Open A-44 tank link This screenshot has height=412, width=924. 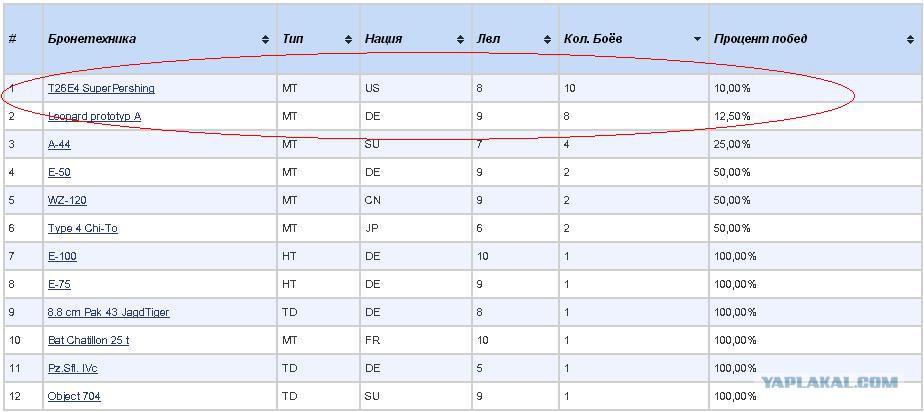60,144
